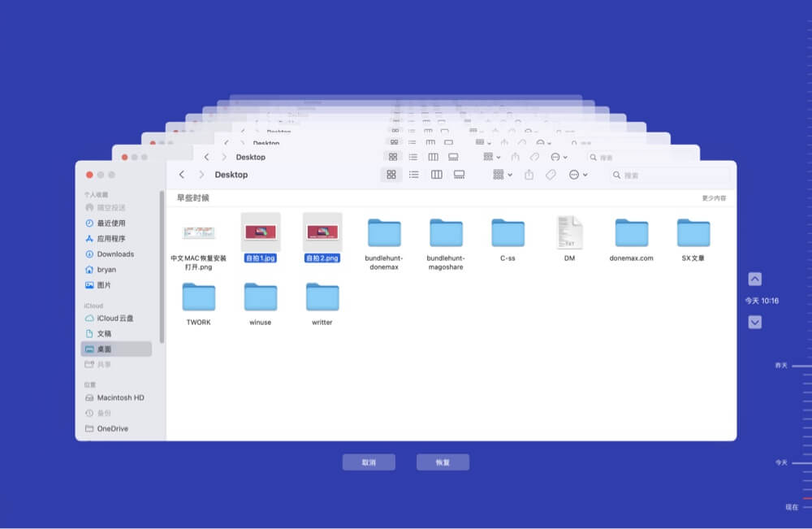Click the back navigation chevron

tap(182, 175)
